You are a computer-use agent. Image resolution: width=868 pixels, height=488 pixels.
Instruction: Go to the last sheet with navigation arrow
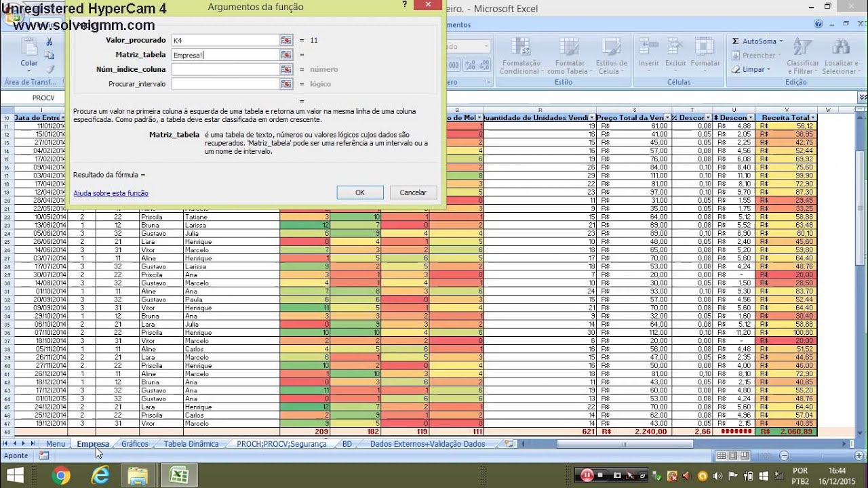33,444
